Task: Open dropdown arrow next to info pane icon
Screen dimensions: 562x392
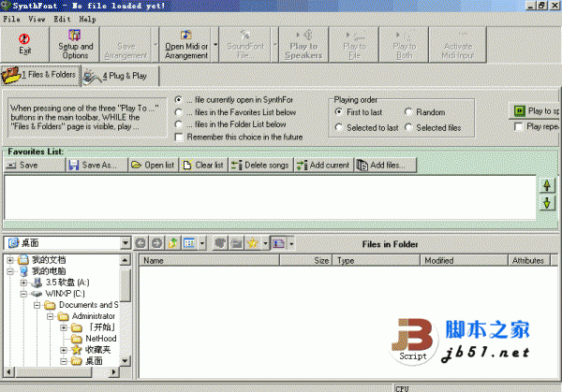Action: click(x=291, y=243)
